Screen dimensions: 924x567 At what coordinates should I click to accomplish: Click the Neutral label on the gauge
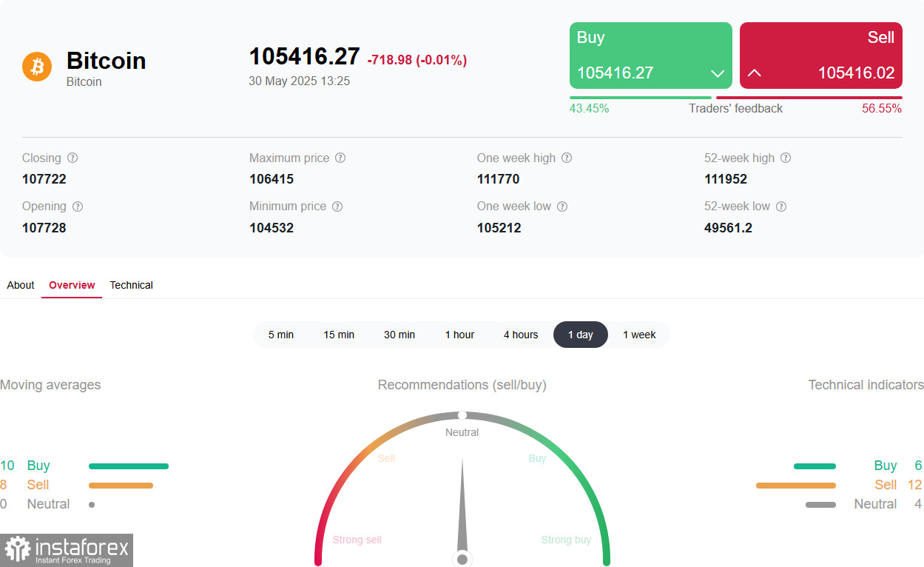pyautogui.click(x=462, y=432)
